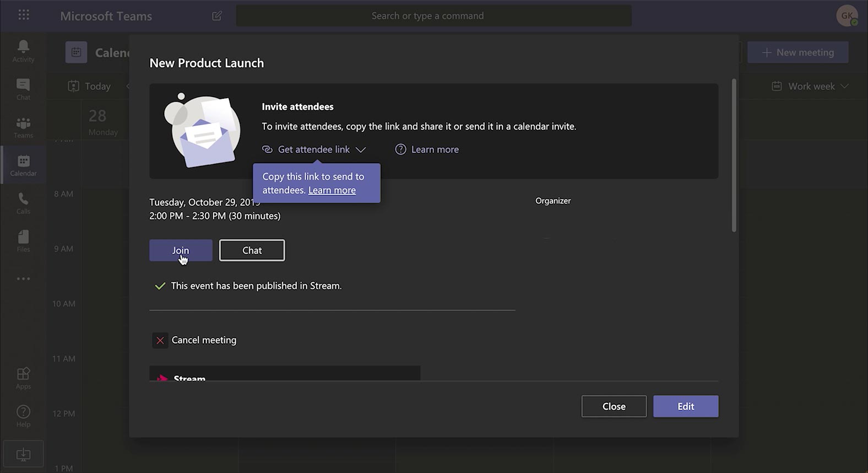Viewport: 868px width, 473px height.
Task: Click the search or command box
Action: [x=434, y=15]
